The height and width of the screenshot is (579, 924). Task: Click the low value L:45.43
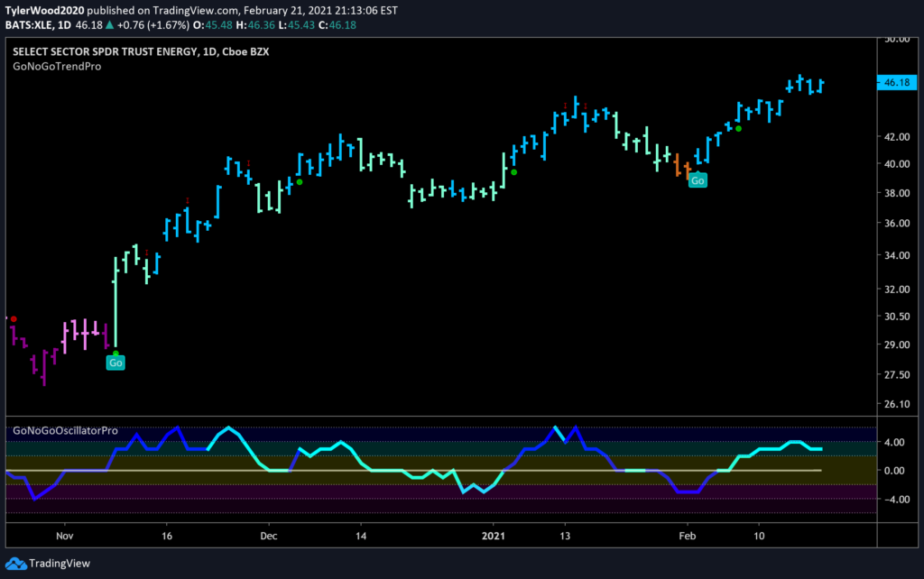click(x=296, y=25)
